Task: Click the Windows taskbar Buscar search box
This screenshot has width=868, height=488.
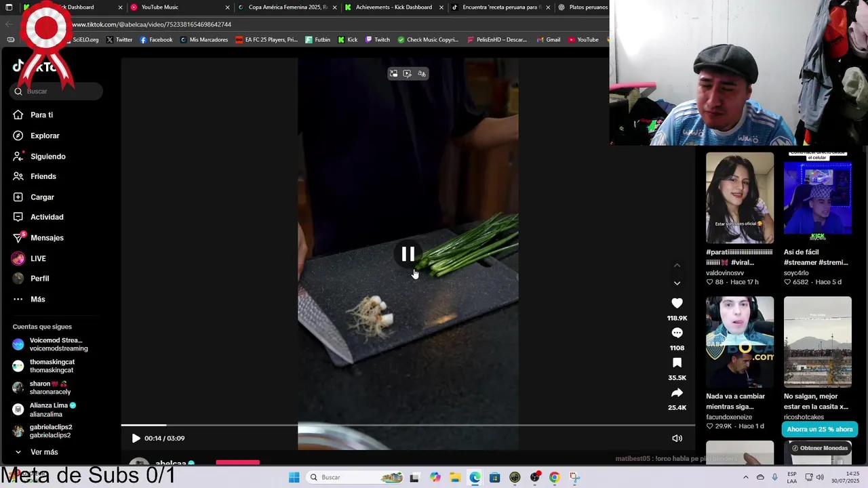Action: click(x=355, y=477)
